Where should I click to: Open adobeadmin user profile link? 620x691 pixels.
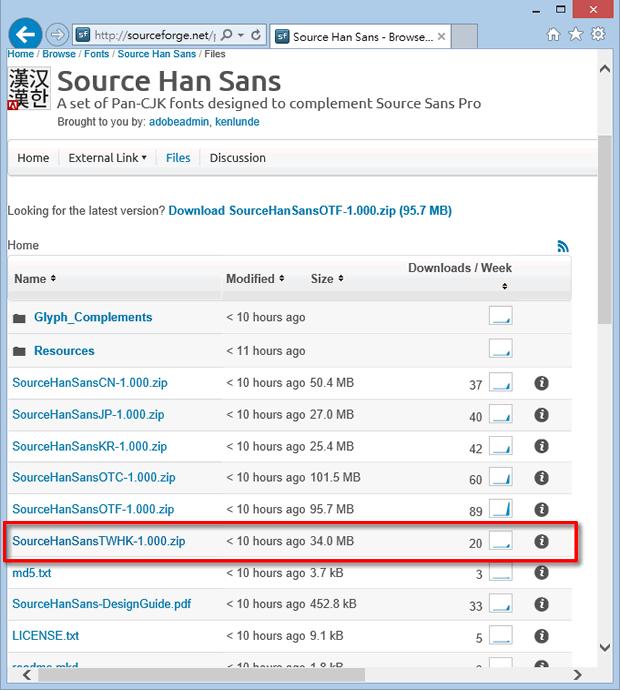point(179,122)
